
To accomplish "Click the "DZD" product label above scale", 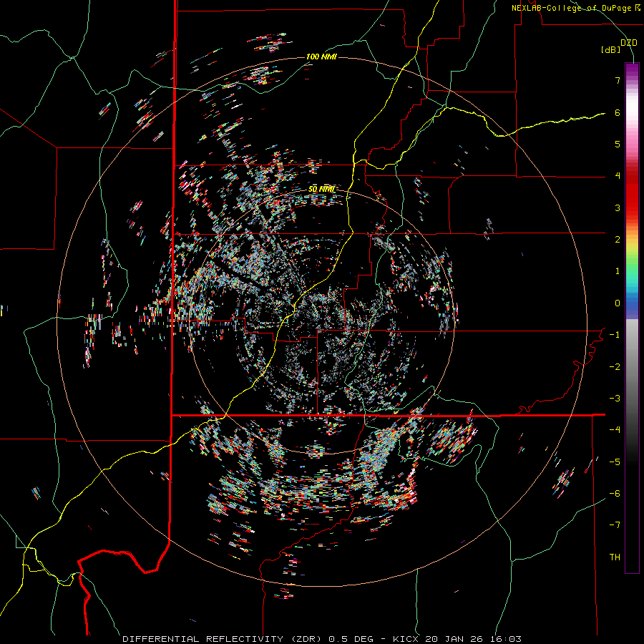I will [629, 43].
